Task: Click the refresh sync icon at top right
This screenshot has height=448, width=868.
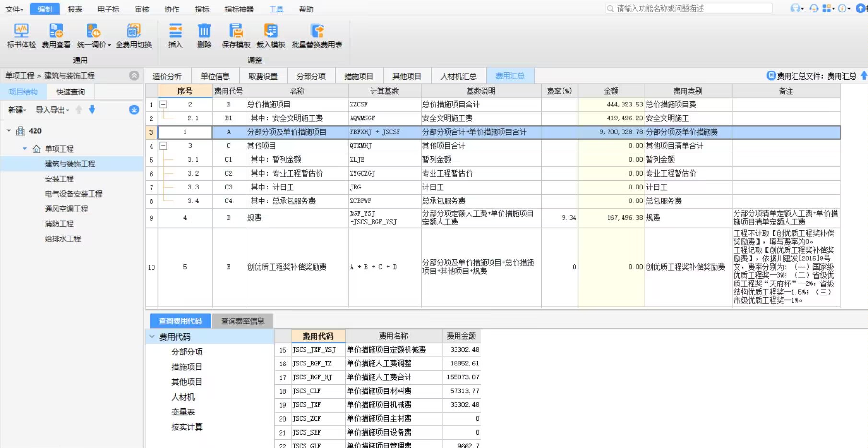Action: (814, 8)
